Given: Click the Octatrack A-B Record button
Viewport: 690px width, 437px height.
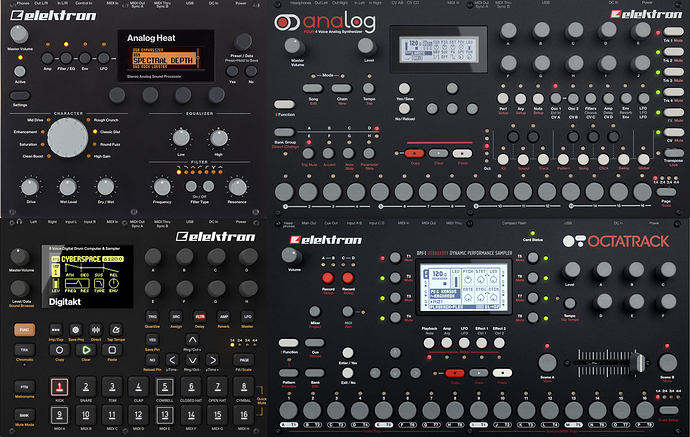Looking at the screenshot, I should [328, 278].
